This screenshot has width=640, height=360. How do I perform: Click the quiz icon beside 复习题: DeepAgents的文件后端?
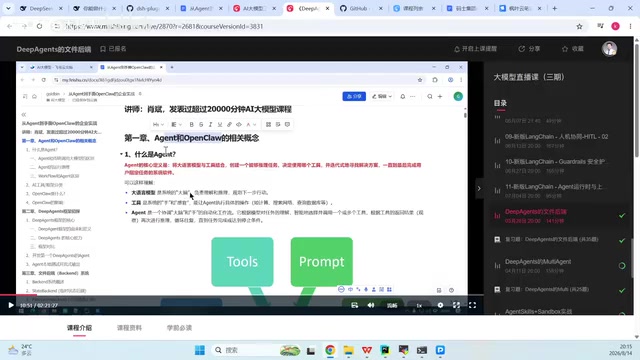click(x=497, y=240)
